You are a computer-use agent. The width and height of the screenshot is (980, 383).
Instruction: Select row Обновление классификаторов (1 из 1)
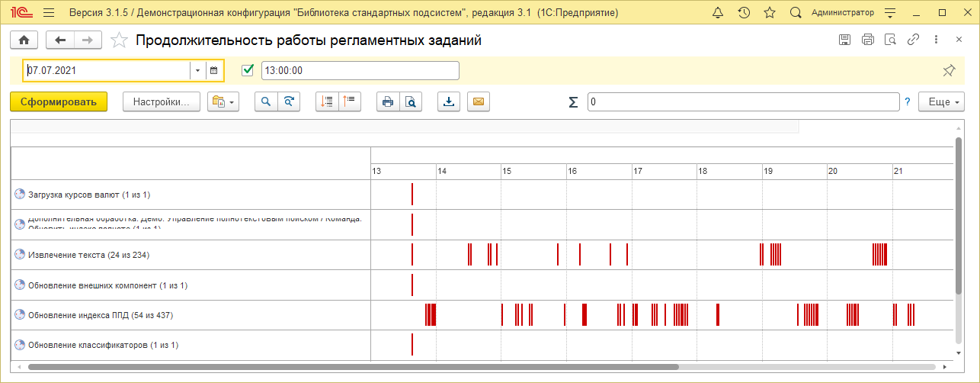click(x=191, y=345)
